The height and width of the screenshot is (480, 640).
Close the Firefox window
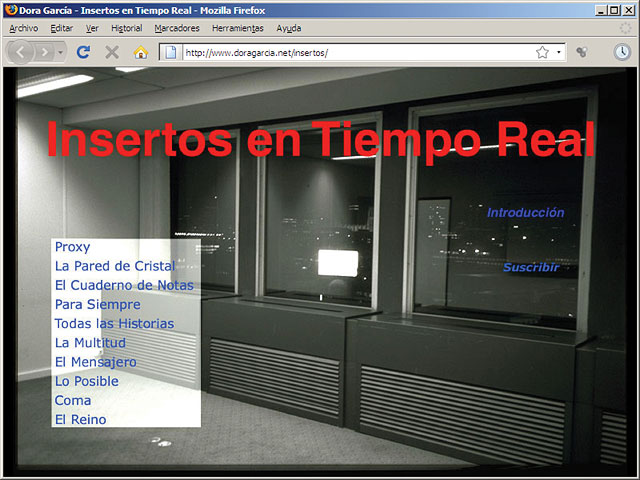[x=629, y=10]
